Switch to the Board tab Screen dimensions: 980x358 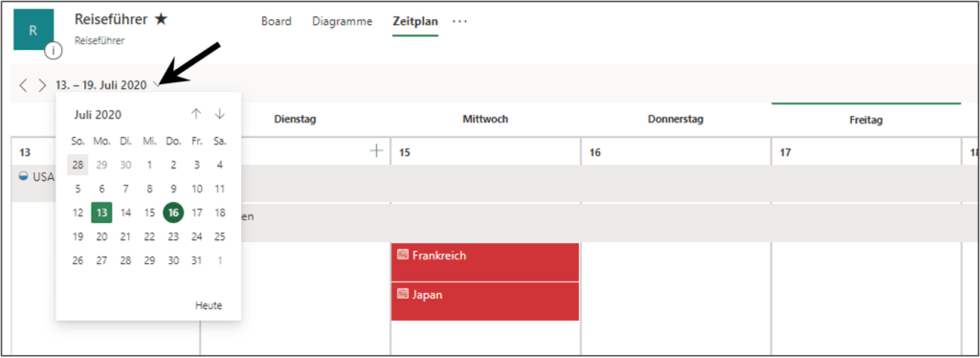click(277, 21)
